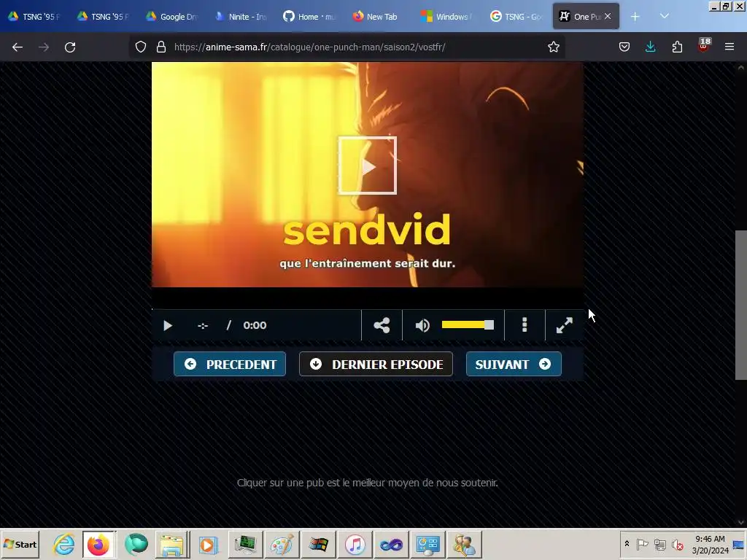Screen dimensions: 747x560
Task: Open the extensions puzzle-piece icon
Action: click(x=677, y=47)
